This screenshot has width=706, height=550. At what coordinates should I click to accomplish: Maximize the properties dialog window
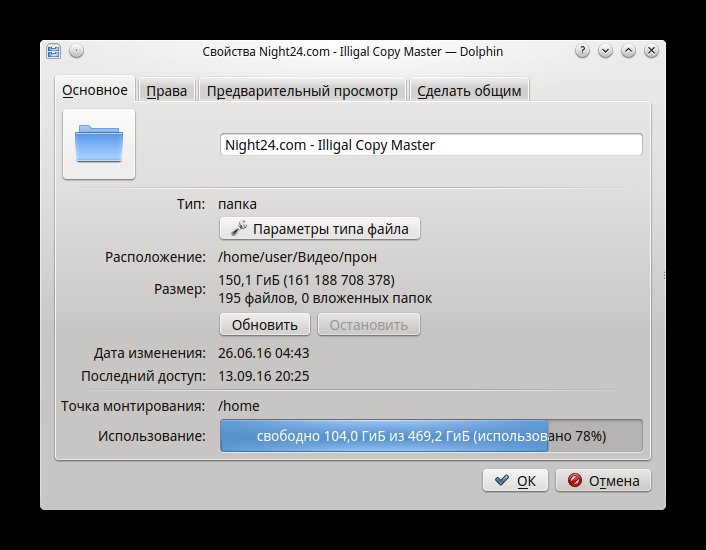(628, 51)
